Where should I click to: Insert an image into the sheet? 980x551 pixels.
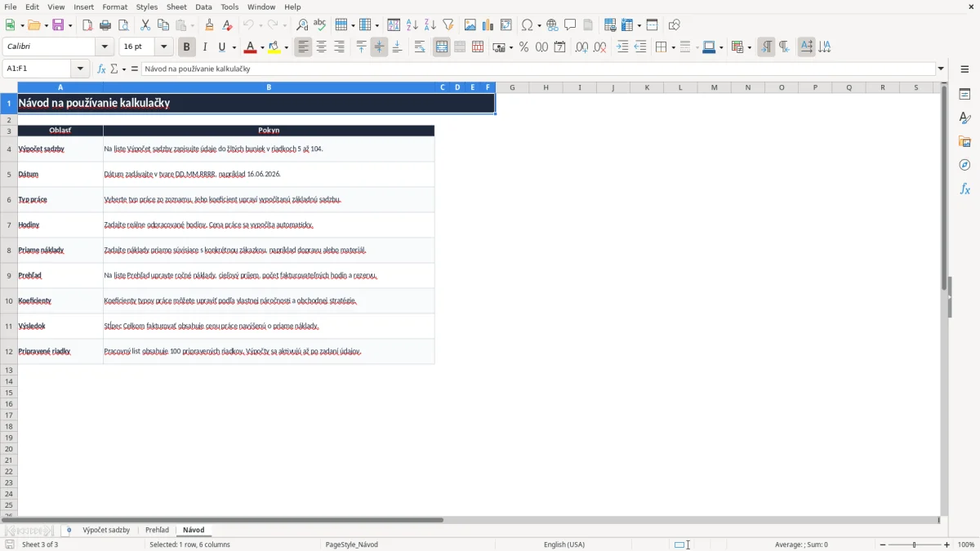tap(470, 25)
